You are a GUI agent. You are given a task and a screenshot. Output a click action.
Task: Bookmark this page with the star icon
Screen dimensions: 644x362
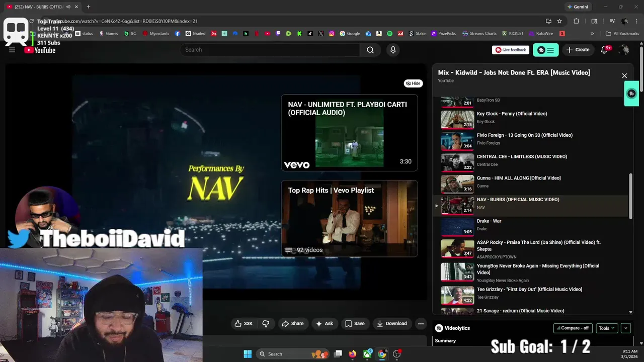coord(559,21)
